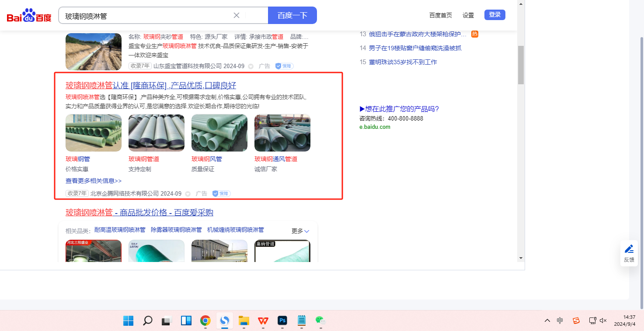Click the 玻璃钢通风管道 product link
Screen dimensions: 644x331
coord(276,159)
